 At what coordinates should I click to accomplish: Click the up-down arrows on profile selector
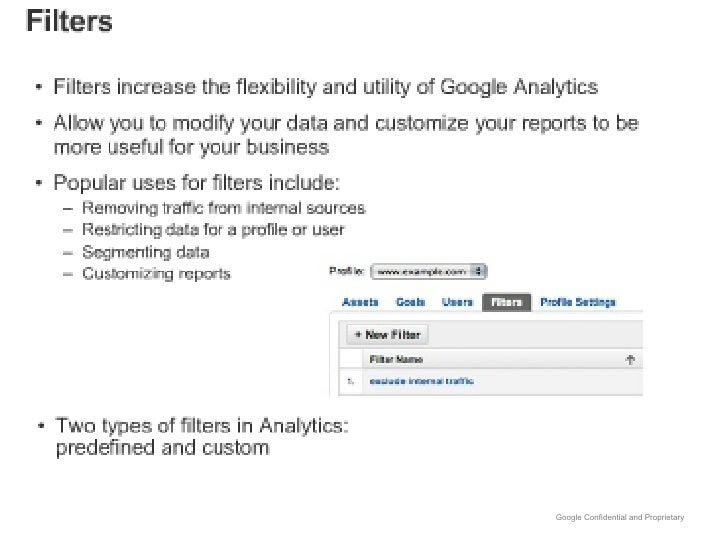(x=477, y=271)
